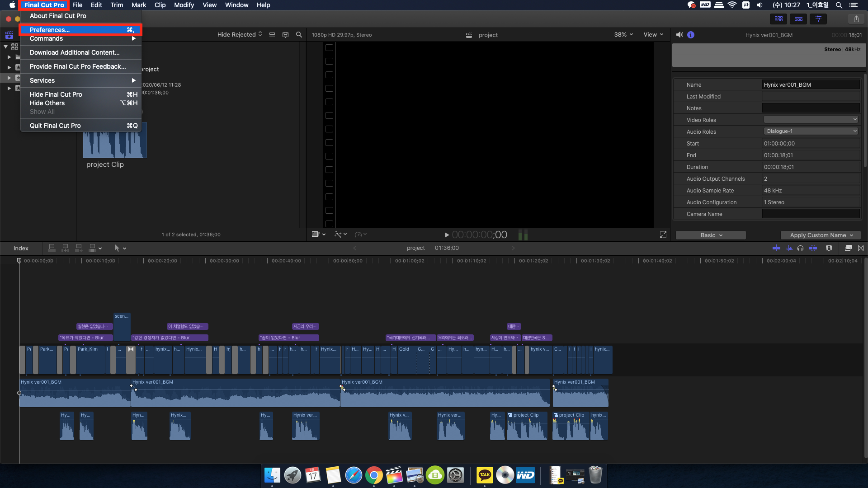Open the viewer 38% zoom dropdown

pyautogui.click(x=623, y=35)
